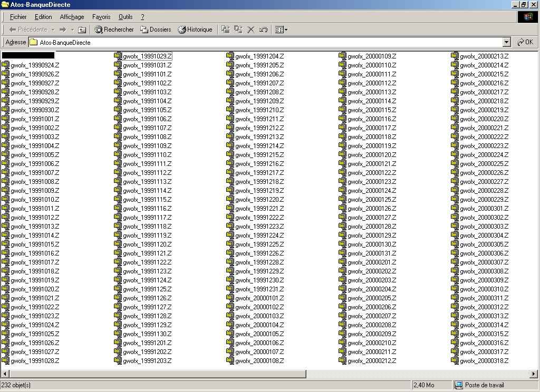Click file name gwofx_19991101.Z

point(147,74)
